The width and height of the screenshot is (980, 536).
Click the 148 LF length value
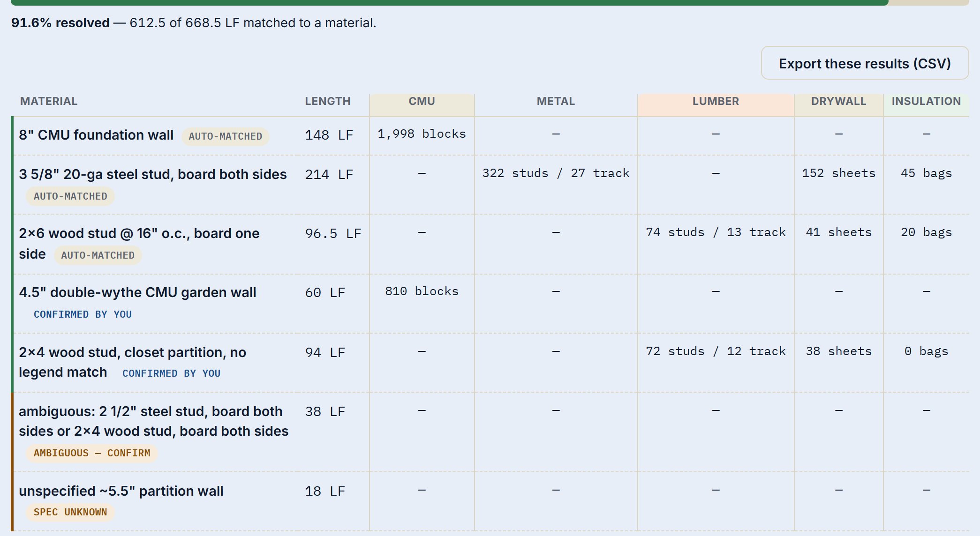(329, 135)
